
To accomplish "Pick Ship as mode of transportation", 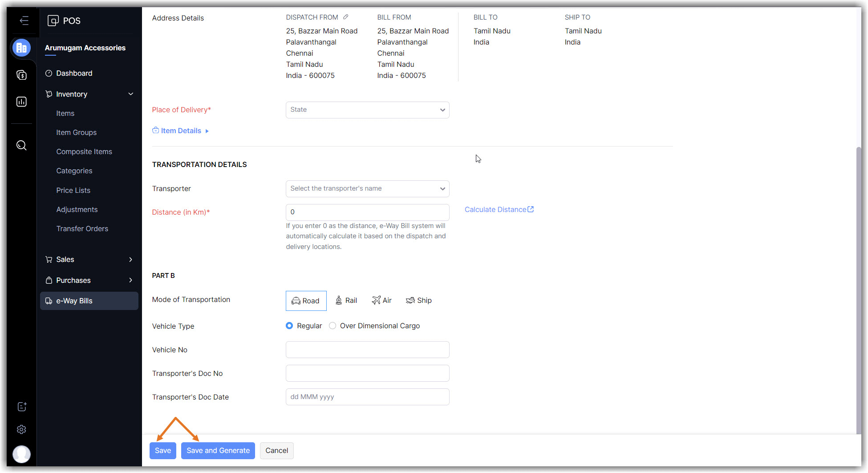I will 418,301.
